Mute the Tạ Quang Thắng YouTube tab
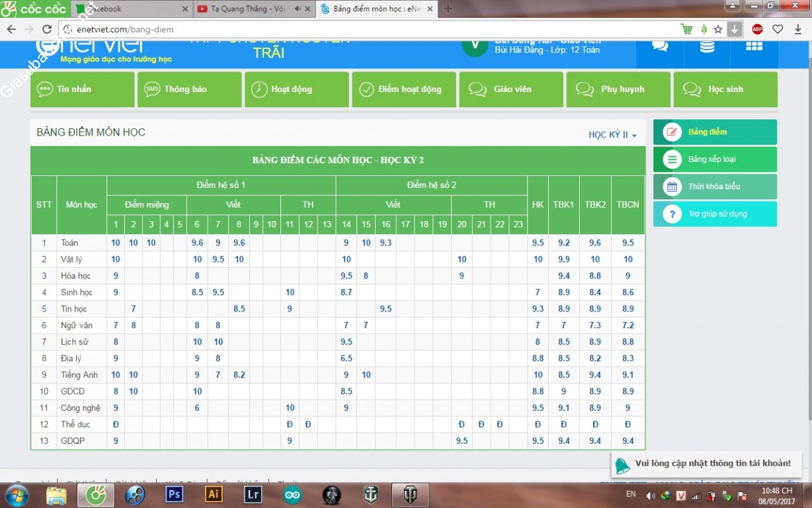 click(298, 9)
